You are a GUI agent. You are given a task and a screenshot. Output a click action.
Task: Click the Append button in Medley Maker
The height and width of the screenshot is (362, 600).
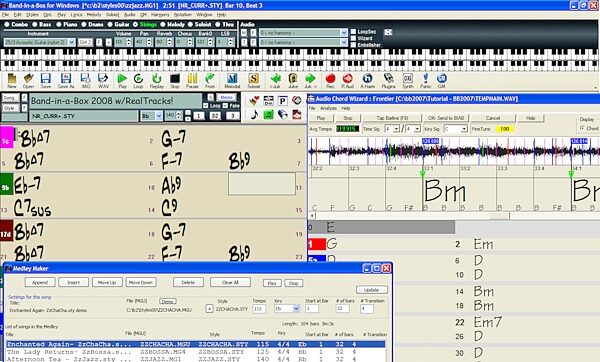point(40,282)
